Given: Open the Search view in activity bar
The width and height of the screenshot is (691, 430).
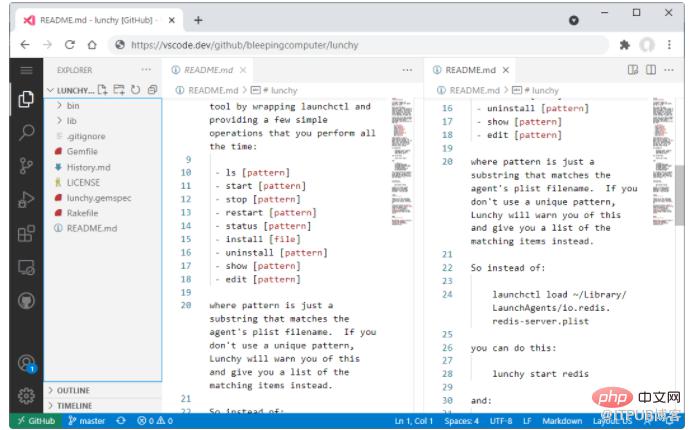Looking at the screenshot, I should pyautogui.click(x=26, y=132).
